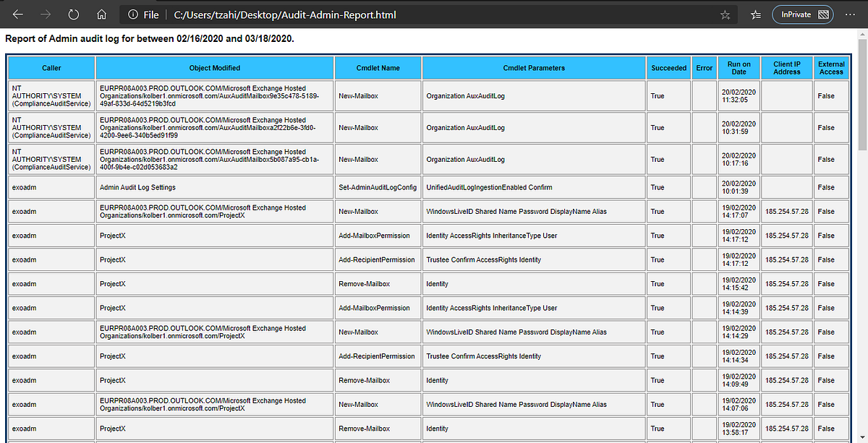The width and height of the screenshot is (868, 443).
Task: Click the InPrivate badge indicator
Action: click(x=802, y=14)
